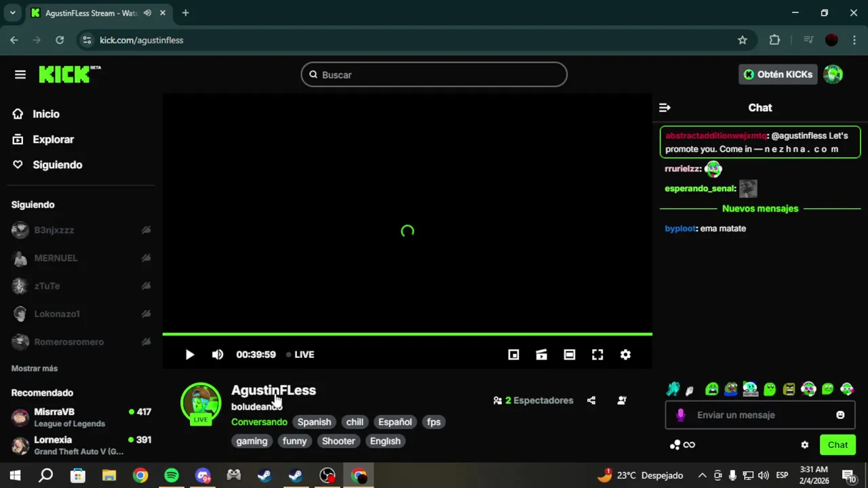The height and width of the screenshot is (488, 868).
Task: Collapse the chat panel
Action: tap(665, 108)
